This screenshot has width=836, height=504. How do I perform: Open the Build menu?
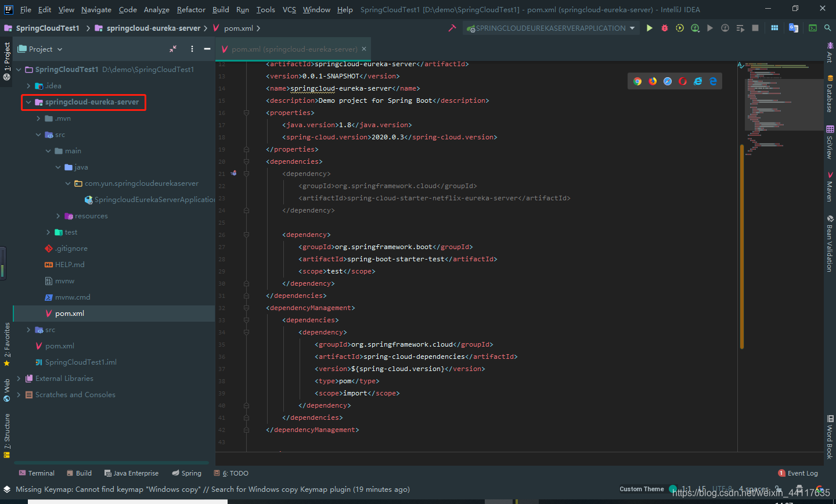[x=221, y=9]
